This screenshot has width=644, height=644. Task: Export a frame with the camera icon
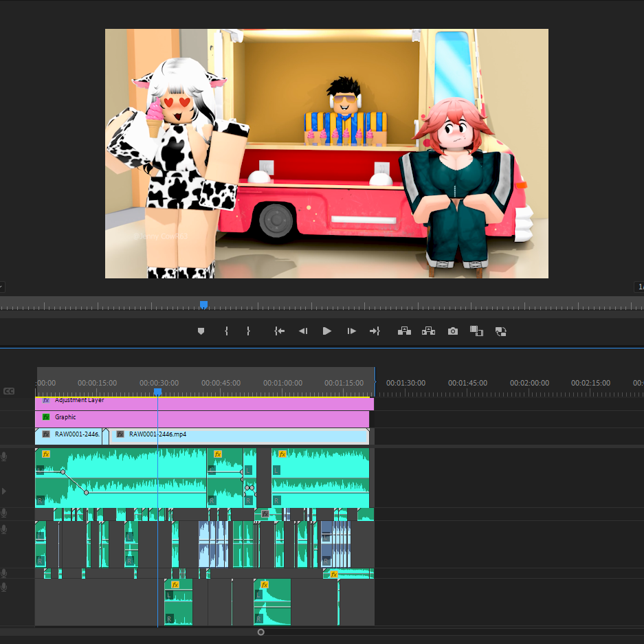click(x=453, y=331)
